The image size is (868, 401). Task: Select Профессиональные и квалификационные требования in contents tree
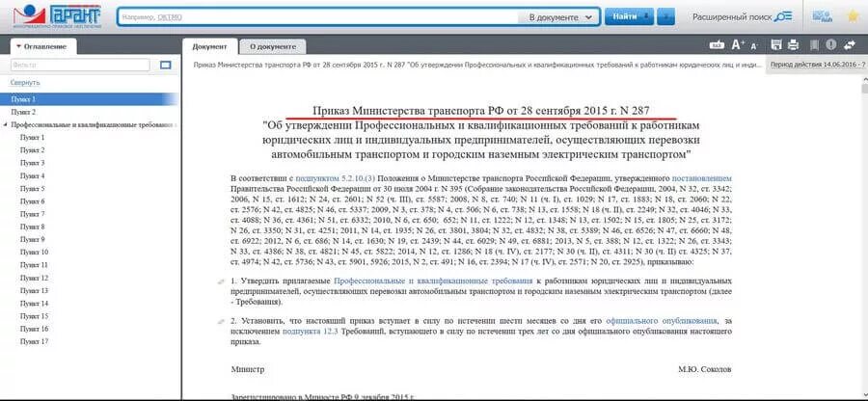click(94, 125)
